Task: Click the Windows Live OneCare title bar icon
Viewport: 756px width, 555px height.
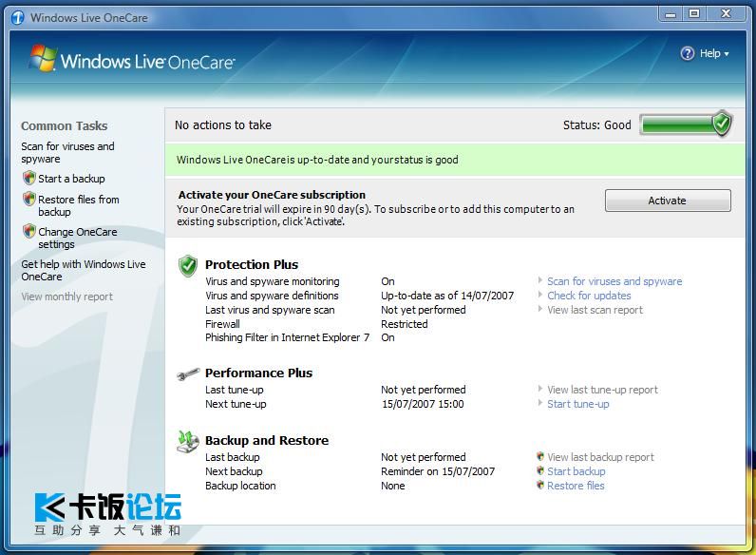Action: [x=18, y=18]
